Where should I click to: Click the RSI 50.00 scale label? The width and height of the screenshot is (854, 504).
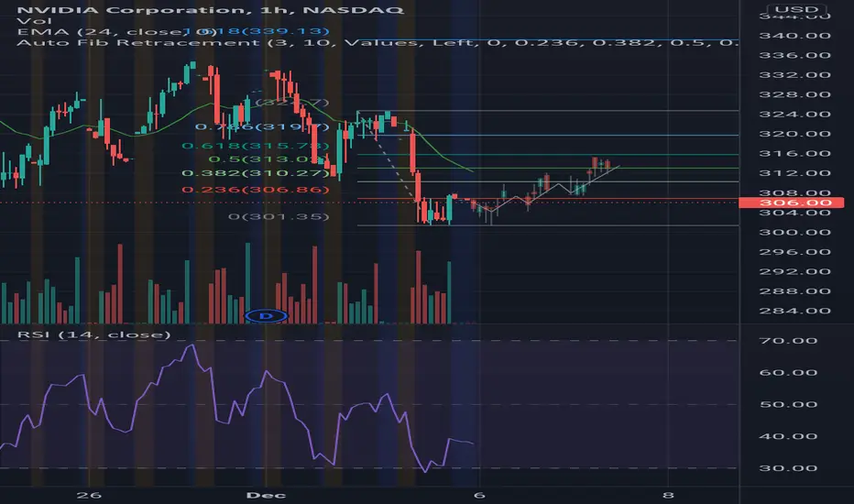(x=788, y=405)
